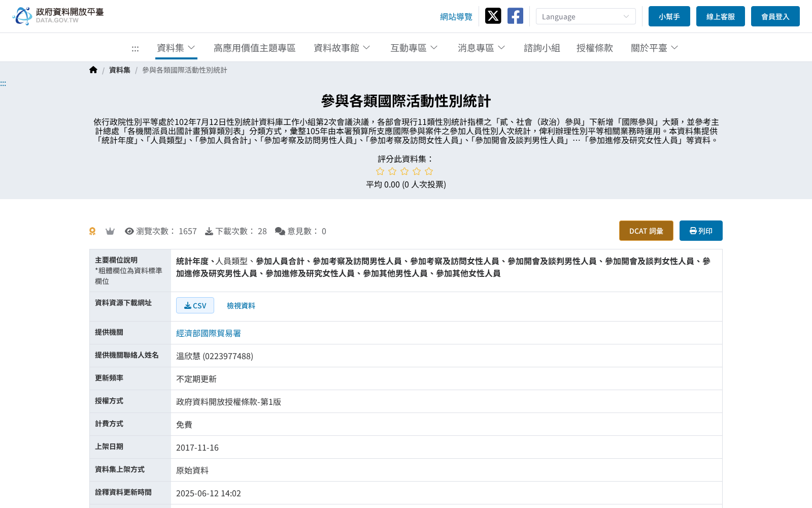This screenshot has width=812, height=508.
Task: Open the Language dropdown
Action: pos(586,16)
